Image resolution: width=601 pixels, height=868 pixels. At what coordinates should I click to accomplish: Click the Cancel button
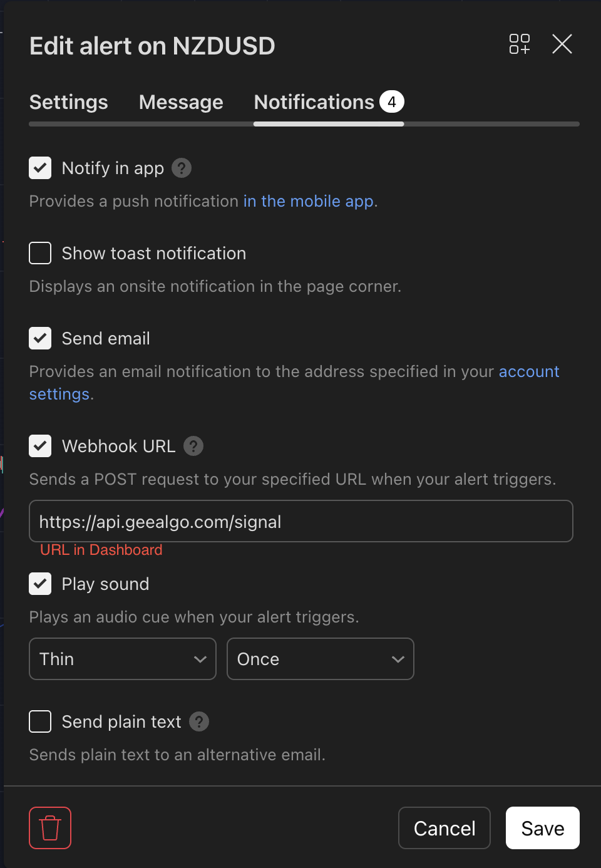point(444,828)
